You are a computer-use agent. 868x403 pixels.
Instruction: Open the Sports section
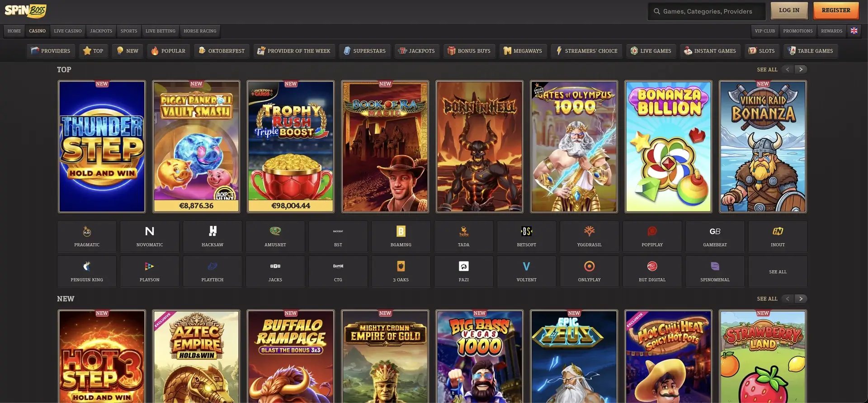(x=129, y=31)
